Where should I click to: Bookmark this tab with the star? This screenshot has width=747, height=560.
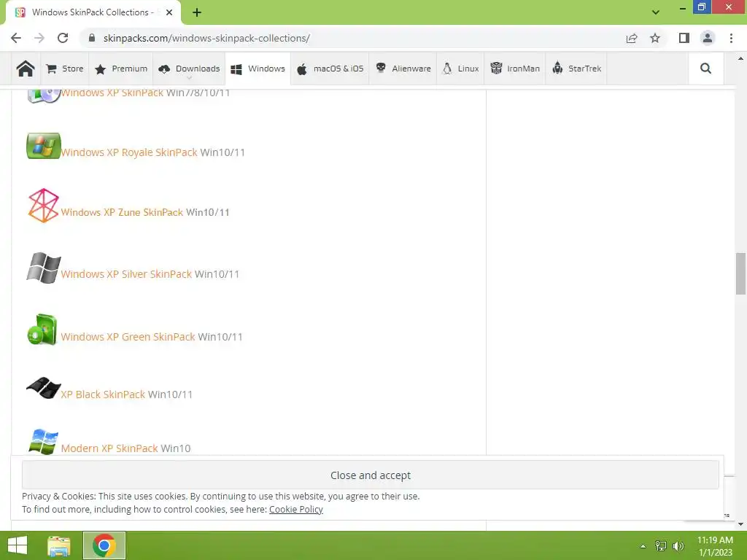coord(655,38)
